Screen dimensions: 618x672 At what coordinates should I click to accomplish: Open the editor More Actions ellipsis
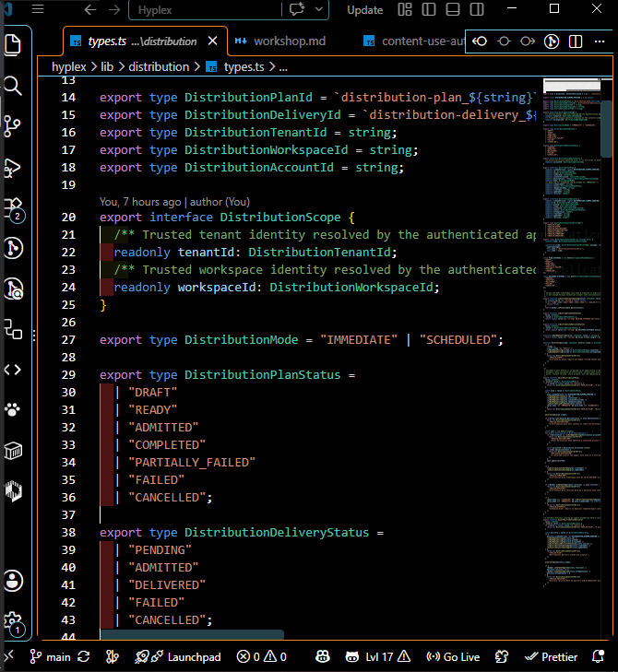(x=600, y=41)
